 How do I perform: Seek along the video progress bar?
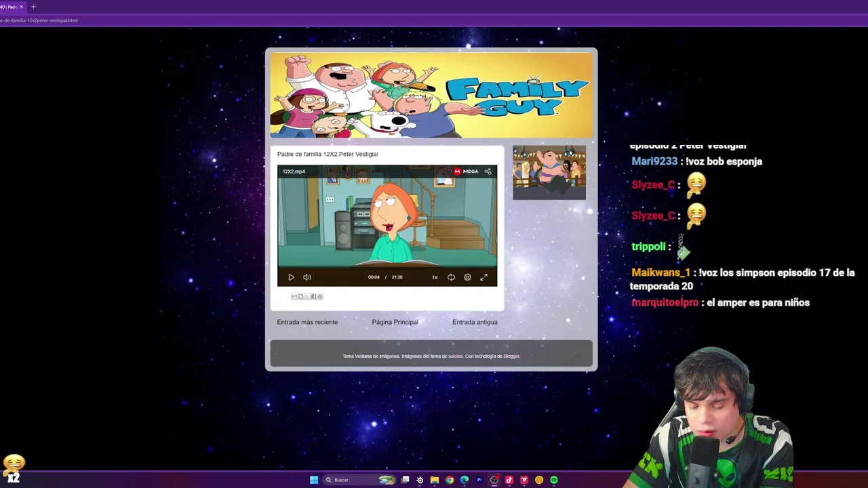point(387,268)
